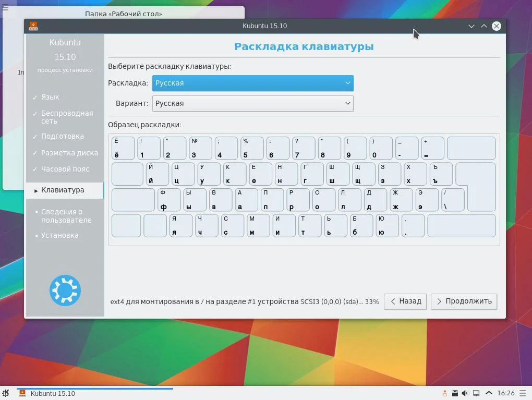
Task: Click the Kubuntu gear logo in sidebar
Action: pos(65,290)
